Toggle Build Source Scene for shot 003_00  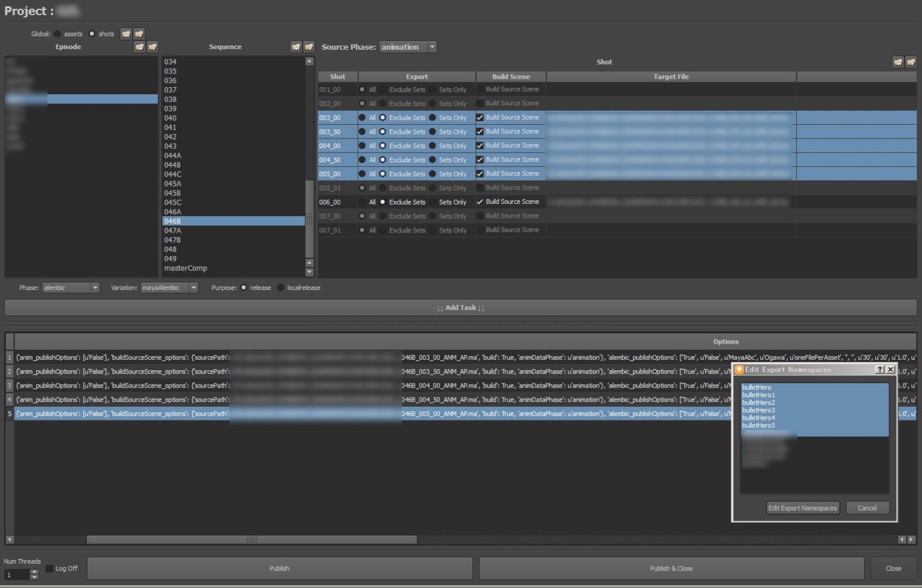pos(479,117)
